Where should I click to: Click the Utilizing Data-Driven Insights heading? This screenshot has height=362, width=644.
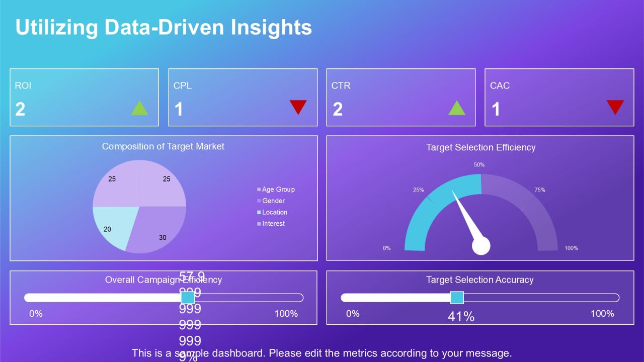pyautogui.click(x=164, y=27)
